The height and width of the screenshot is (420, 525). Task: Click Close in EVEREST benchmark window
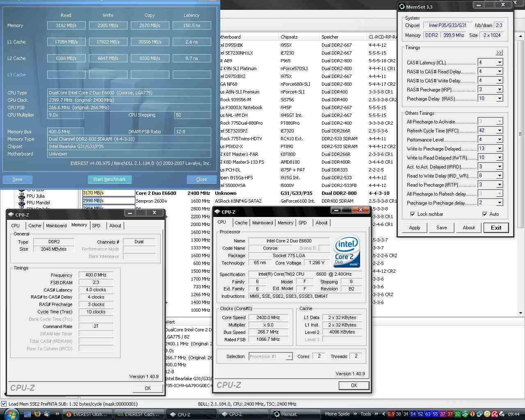pyautogui.click(x=201, y=179)
